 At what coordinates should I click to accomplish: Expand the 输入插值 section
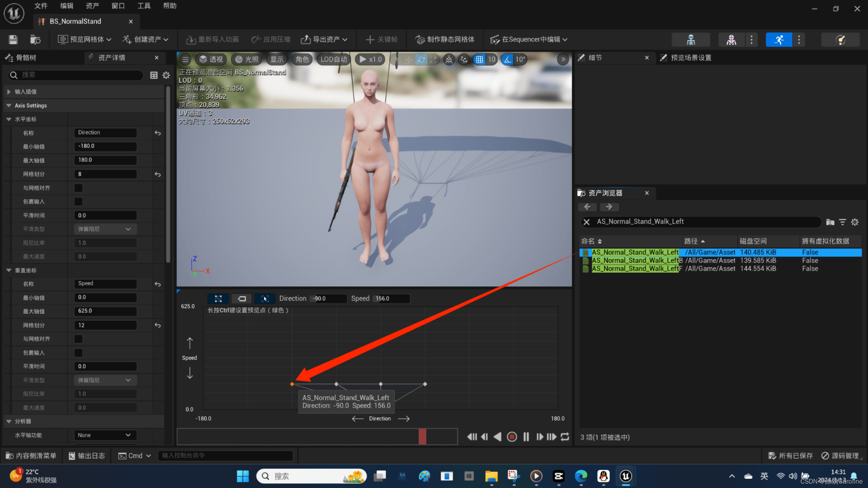(9, 92)
